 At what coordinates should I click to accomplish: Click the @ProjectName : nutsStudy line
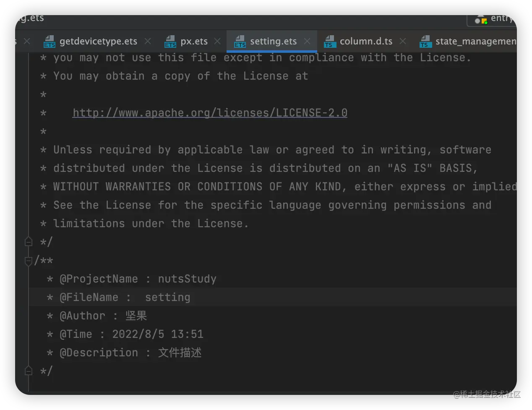[131, 279]
